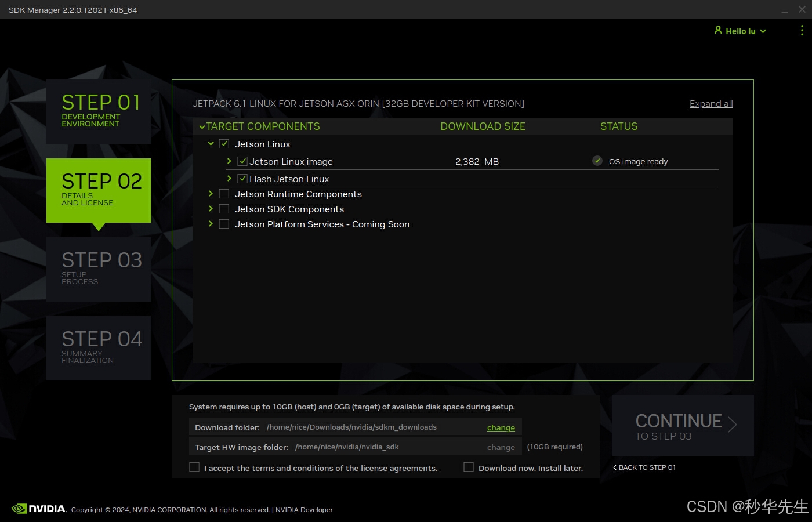Image resolution: width=812 pixels, height=522 pixels.
Task: Click the user account icon beside Hello lu
Action: 718,30
